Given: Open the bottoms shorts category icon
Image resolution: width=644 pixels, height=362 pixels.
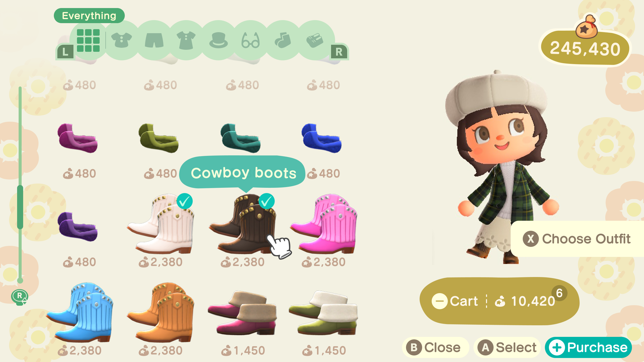Looking at the screenshot, I should [154, 40].
